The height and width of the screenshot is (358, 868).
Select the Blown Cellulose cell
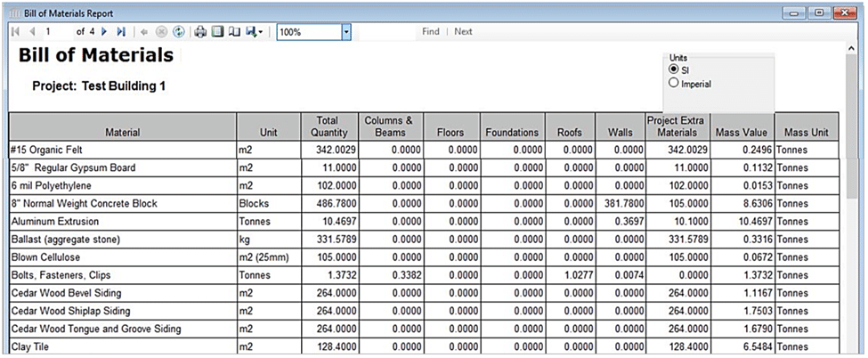coord(123,257)
